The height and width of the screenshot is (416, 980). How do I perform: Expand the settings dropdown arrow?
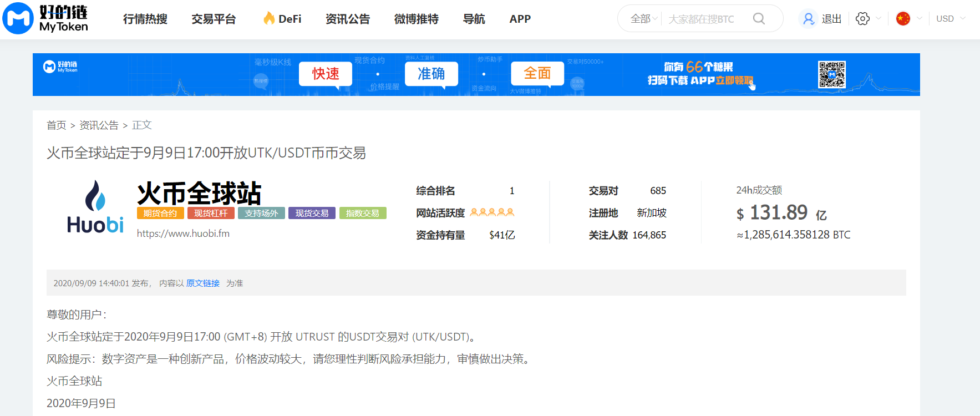(x=879, y=18)
